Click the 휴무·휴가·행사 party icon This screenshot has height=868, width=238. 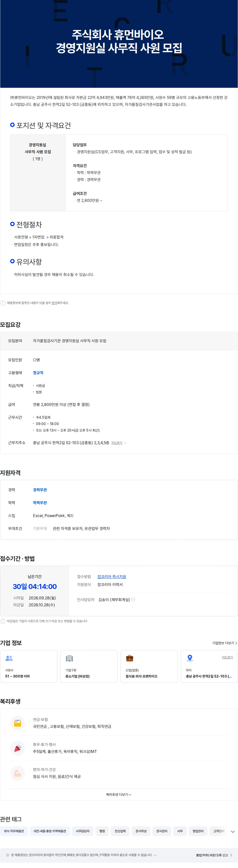[x=18, y=748]
